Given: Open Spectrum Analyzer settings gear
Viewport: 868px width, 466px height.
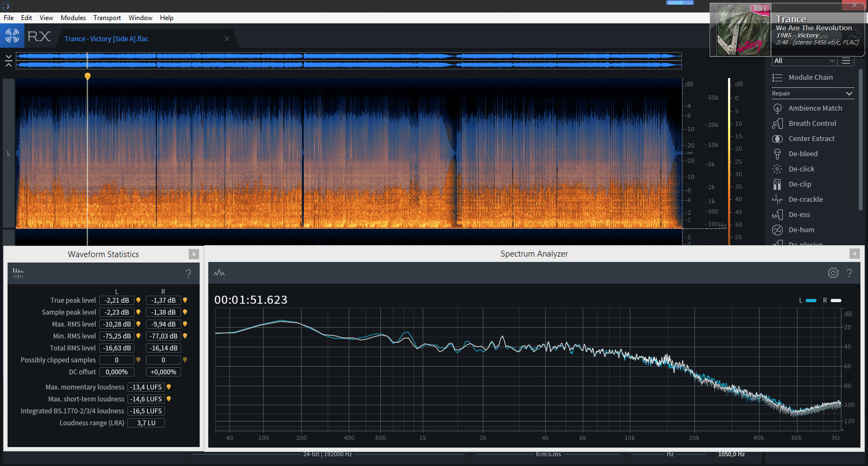Looking at the screenshot, I should tap(833, 273).
